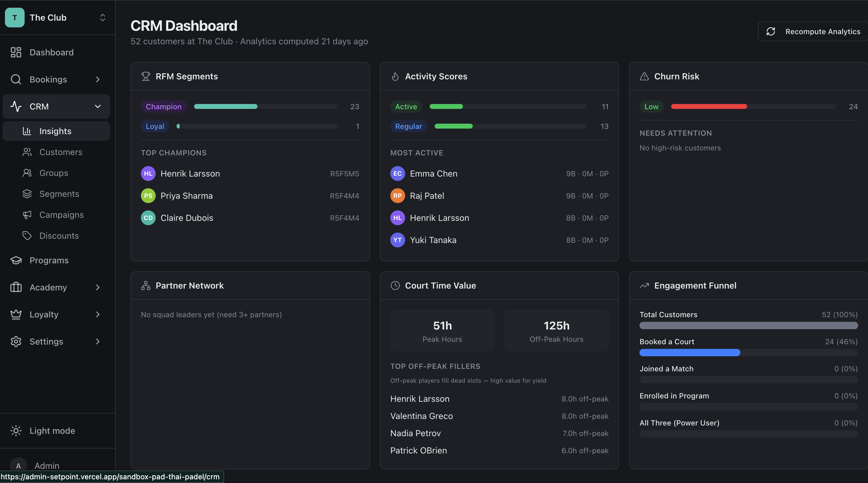This screenshot has width=868, height=483.
Task: Expand the Bookings submenu chevron
Action: point(98,79)
